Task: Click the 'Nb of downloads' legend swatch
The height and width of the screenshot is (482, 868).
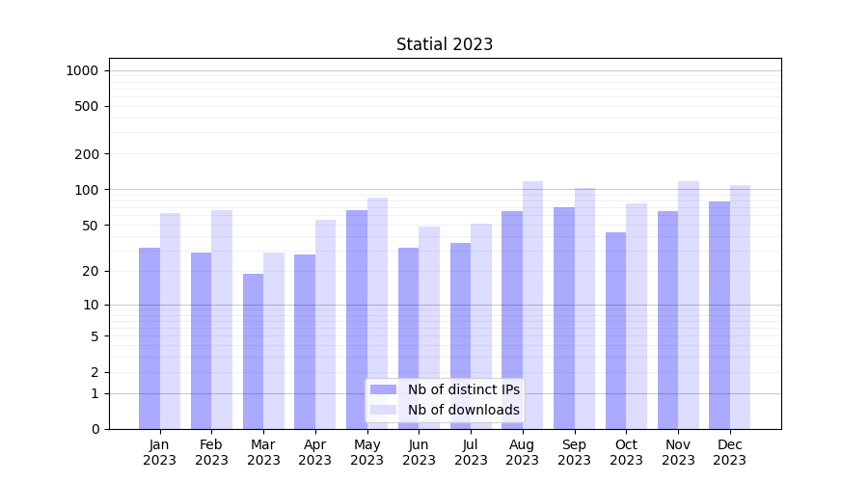Action: [383, 410]
